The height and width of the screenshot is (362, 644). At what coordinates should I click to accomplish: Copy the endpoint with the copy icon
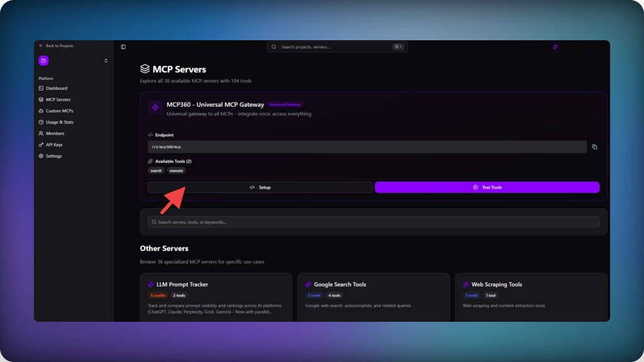pyautogui.click(x=594, y=147)
